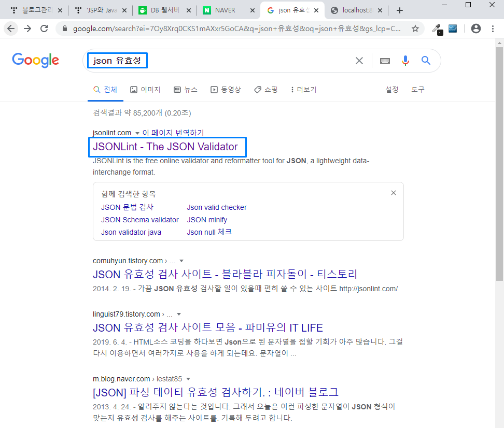Open a new browser tab

point(400,10)
